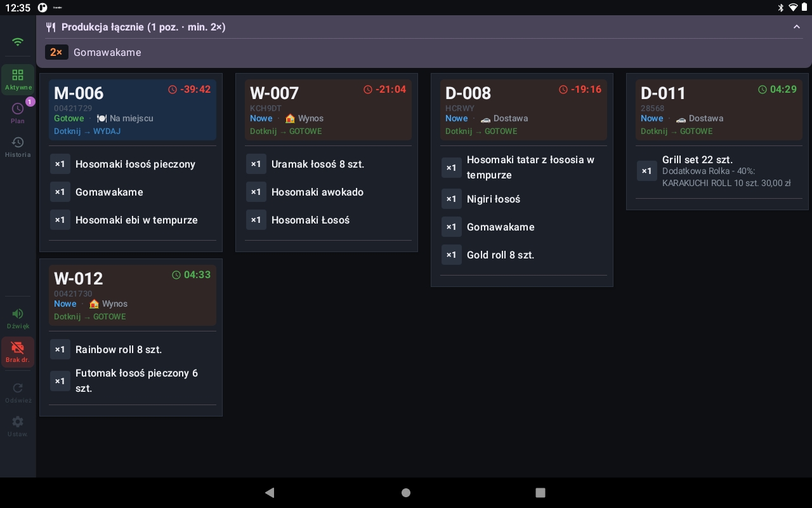The image size is (812, 508).
Task: Toggle the Dźwięk sound notifications
Action: click(x=18, y=318)
